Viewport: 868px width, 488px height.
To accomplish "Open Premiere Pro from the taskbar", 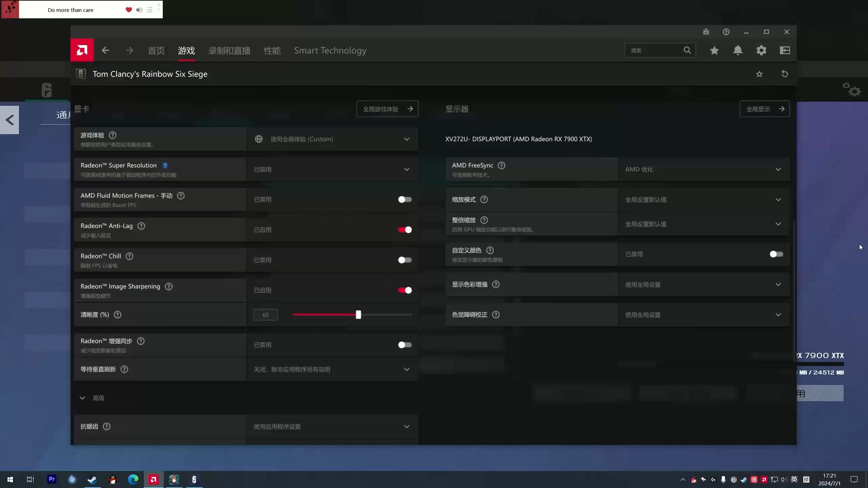I will [x=52, y=479].
